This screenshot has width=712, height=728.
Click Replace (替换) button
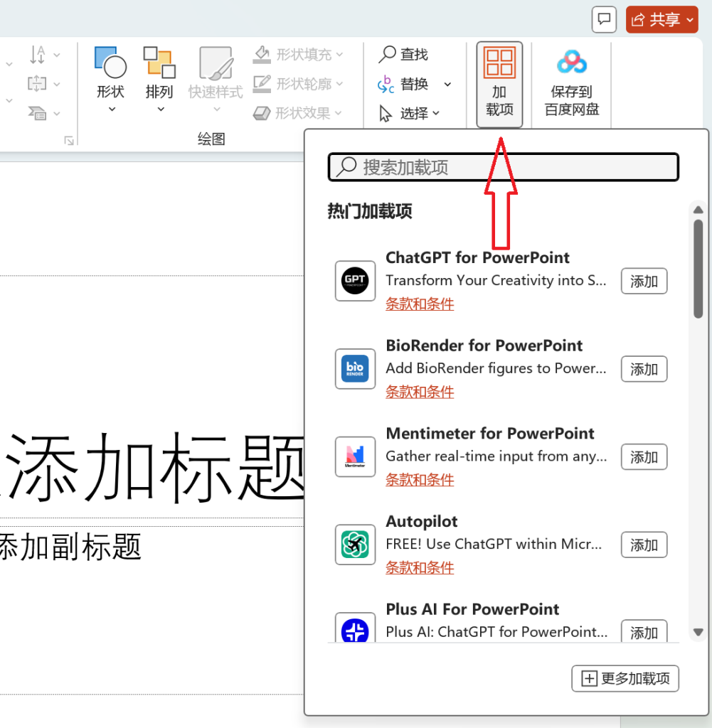pyautogui.click(x=403, y=84)
